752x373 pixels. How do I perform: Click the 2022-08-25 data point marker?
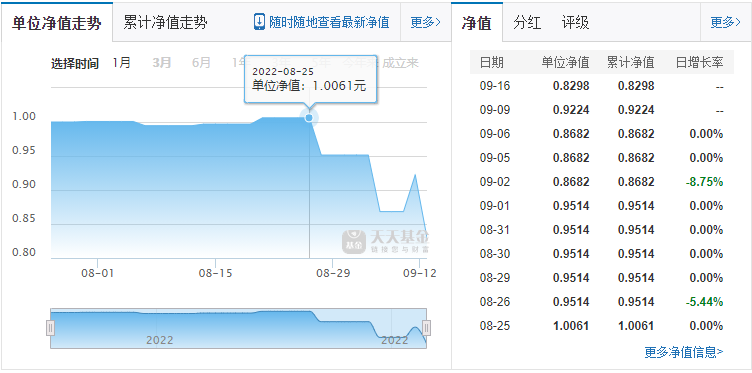tap(309, 117)
